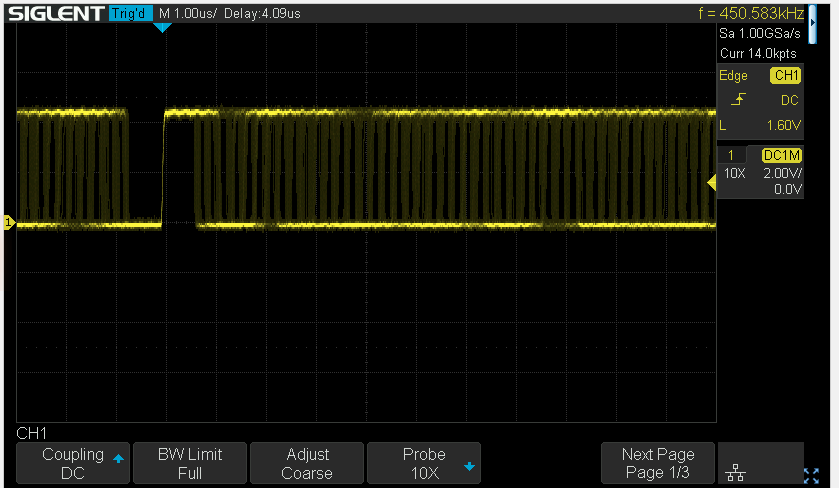Click the Sa 1.00GSa/s sample rate
The width and height of the screenshot is (839, 488).
[x=760, y=33]
